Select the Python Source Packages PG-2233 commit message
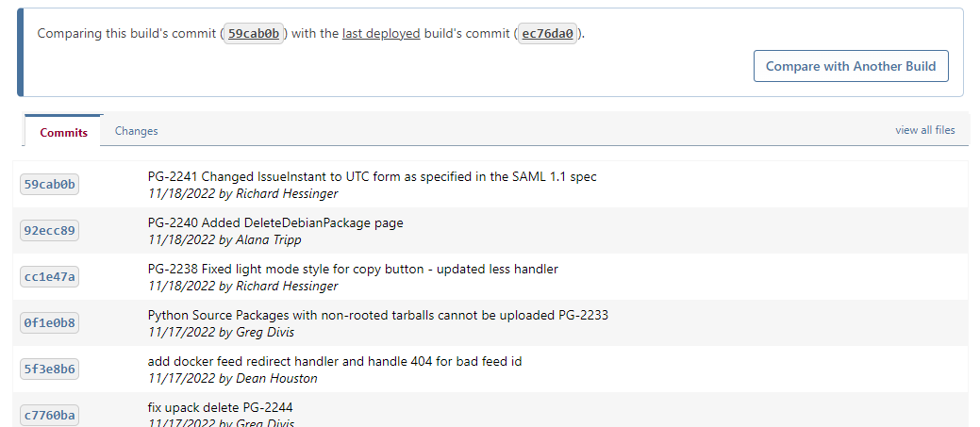The width and height of the screenshot is (980, 427). tap(377, 315)
